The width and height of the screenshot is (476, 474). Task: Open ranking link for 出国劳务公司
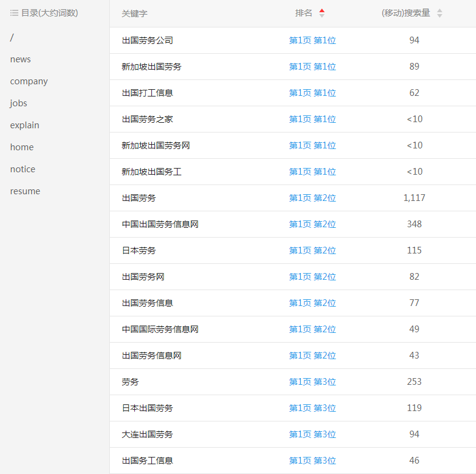pos(312,40)
